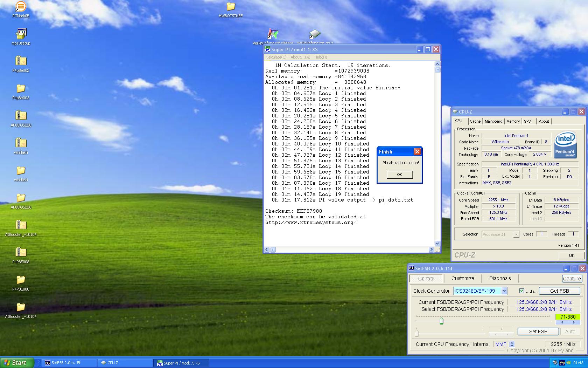Screen dimensions: 588x368
Task: Select the P4P8E008 zip archive icon
Action: [21, 253]
